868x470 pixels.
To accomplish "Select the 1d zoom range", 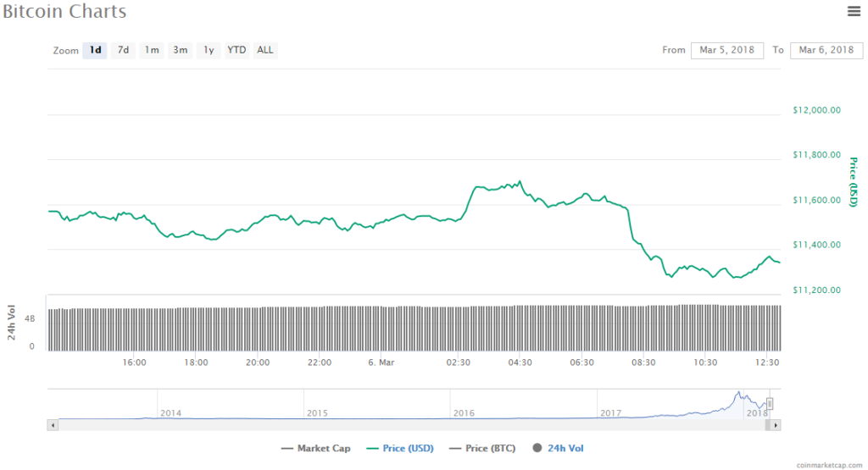I will click(95, 50).
